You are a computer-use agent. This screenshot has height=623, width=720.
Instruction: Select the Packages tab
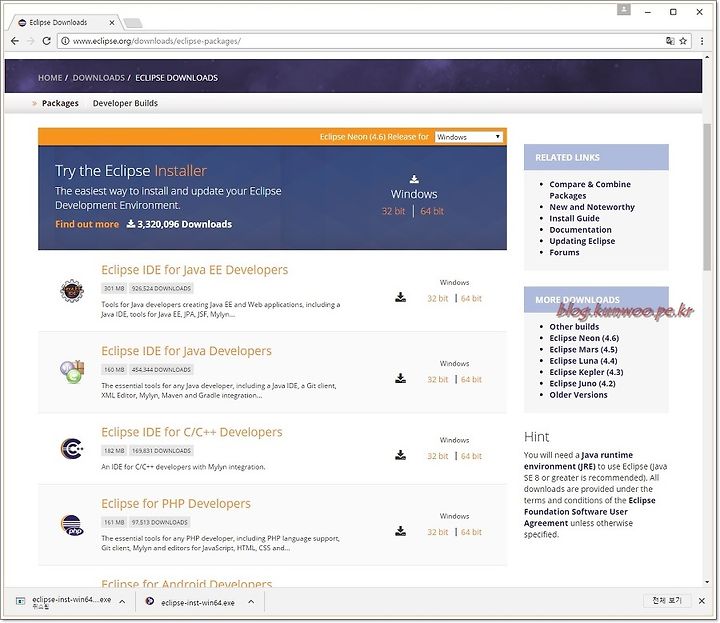60,103
